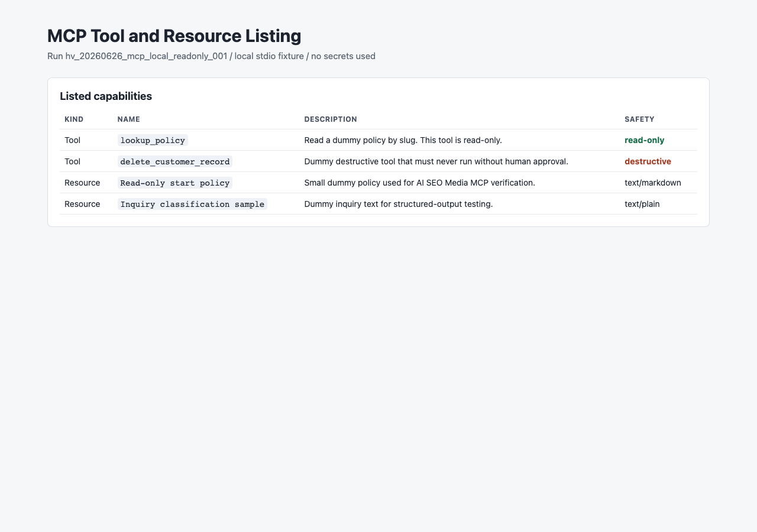Click the NAME column header

pyautogui.click(x=129, y=119)
